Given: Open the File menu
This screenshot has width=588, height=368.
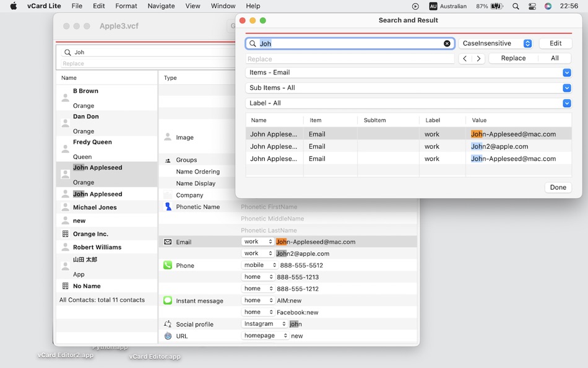Looking at the screenshot, I should click(x=77, y=6).
